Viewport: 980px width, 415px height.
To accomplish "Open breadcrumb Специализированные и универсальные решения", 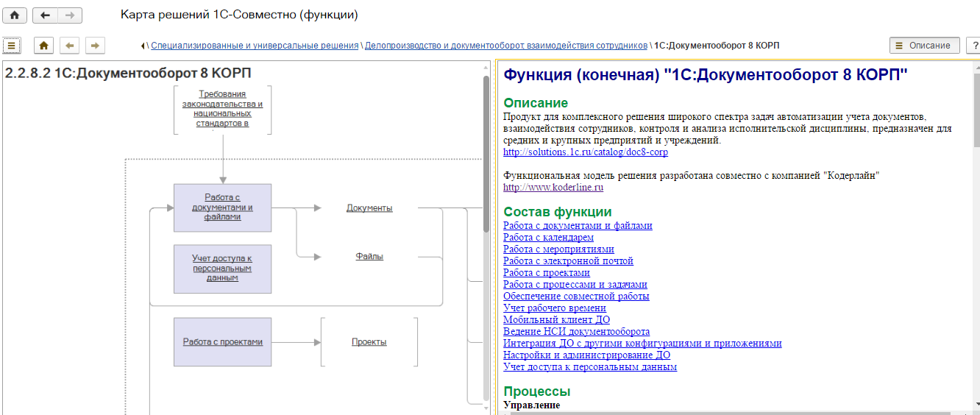I will pyautogui.click(x=255, y=46).
